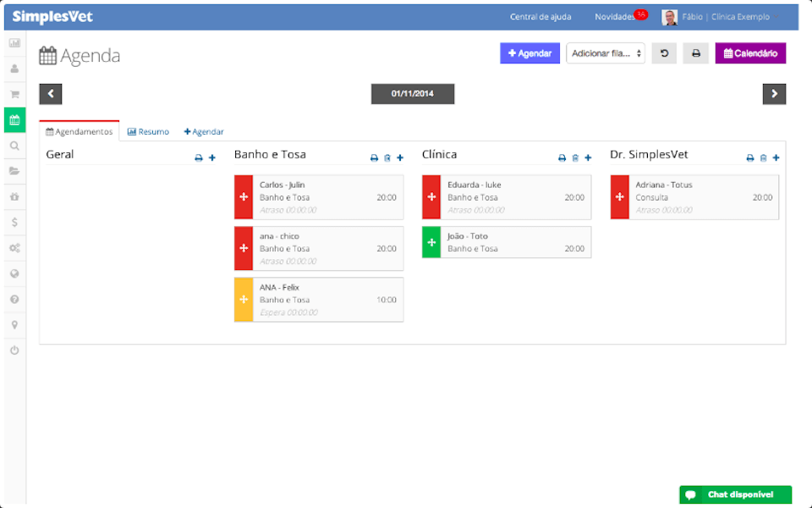This screenshot has width=812, height=508.
Task: Click the dollar sign financial sidebar icon
Action: [x=14, y=222]
